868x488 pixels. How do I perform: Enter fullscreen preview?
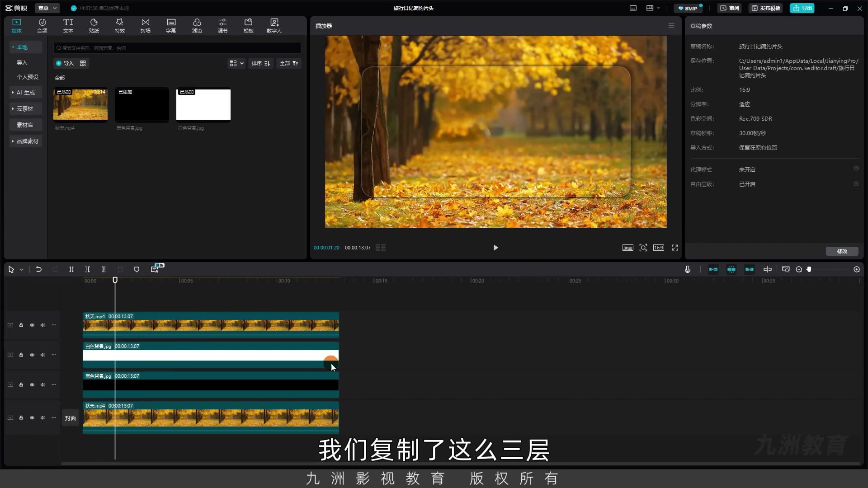point(675,248)
